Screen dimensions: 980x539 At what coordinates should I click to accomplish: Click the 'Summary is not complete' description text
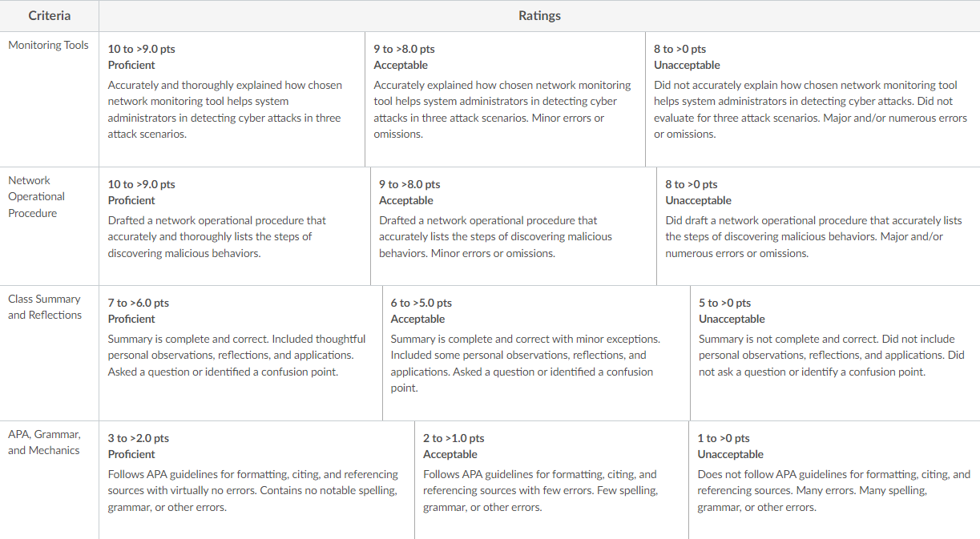(832, 355)
